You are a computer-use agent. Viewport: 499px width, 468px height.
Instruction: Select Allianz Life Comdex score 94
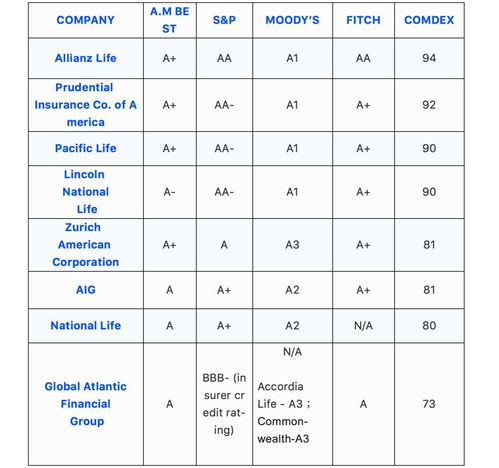pyautogui.click(x=429, y=58)
